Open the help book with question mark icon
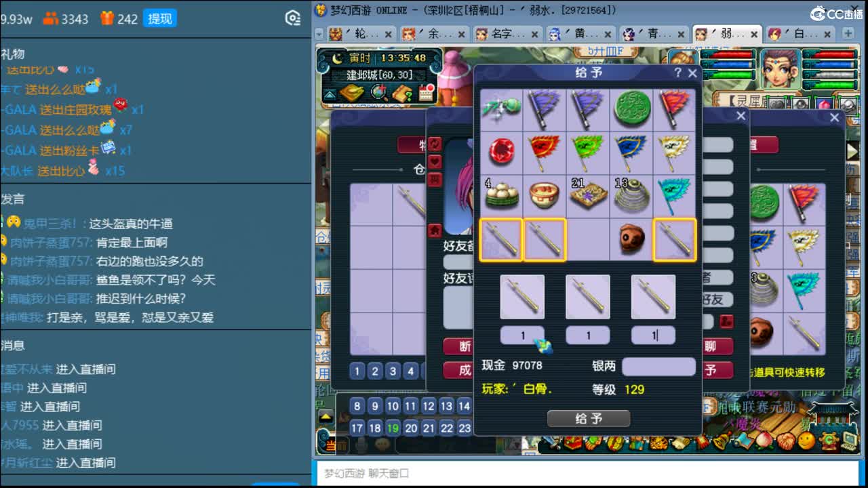The height and width of the screenshot is (488, 868). click(x=403, y=93)
